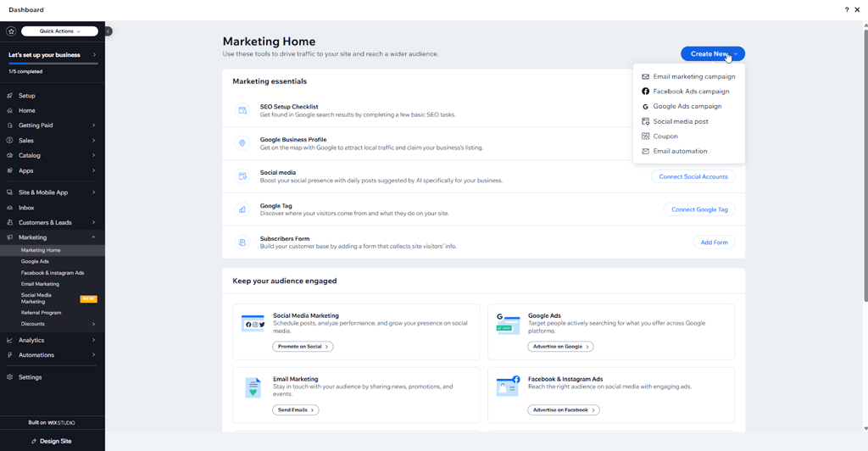
Task: Click the Design Site button
Action: (x=52, y=441)
